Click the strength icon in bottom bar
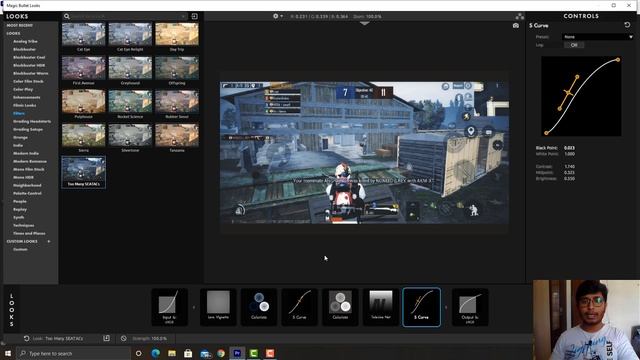The image size is (640, 360). (124, 338)
